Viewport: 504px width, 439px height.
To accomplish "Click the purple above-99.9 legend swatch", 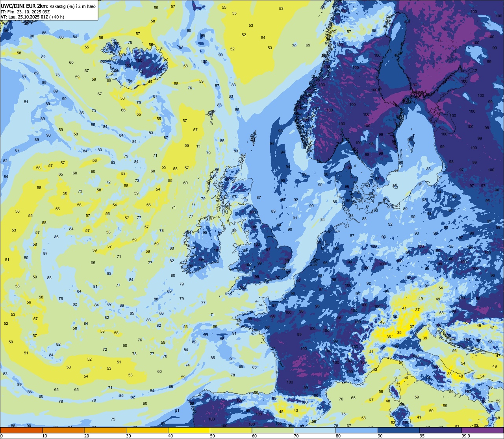I will point(483,430).
